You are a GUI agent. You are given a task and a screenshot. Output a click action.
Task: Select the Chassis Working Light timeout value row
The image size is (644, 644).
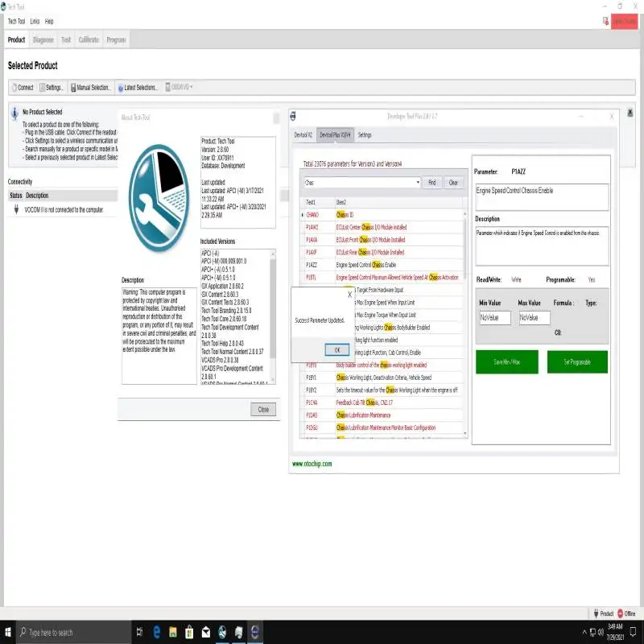tap(382, 390)
